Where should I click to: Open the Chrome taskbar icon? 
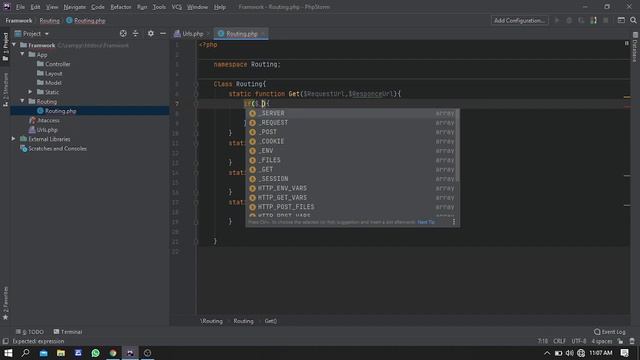(113, 353)
